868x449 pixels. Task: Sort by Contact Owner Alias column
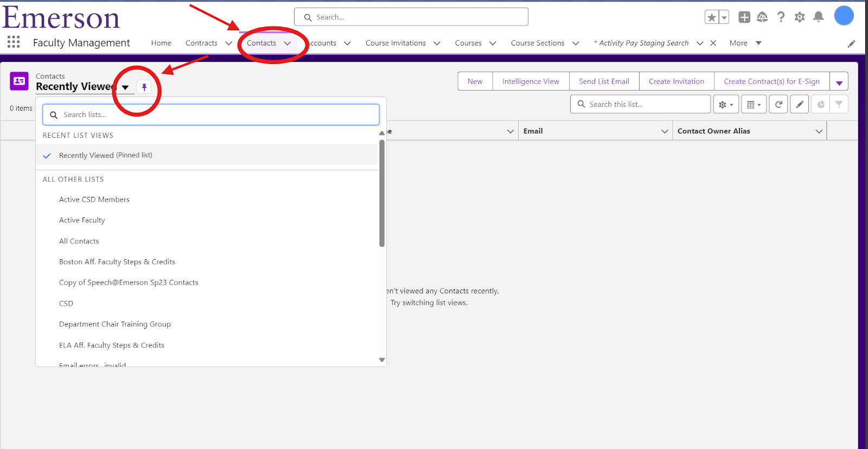tap(714, 131)
